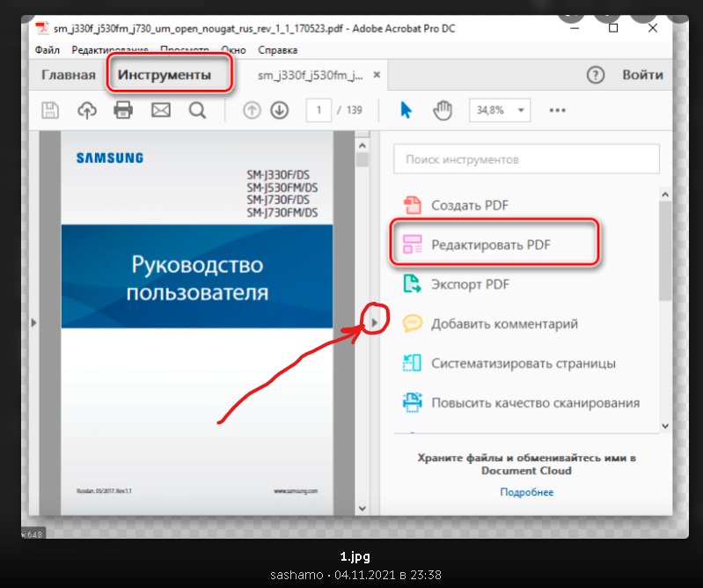Click the Руководство пользователя page title
The image size is (703, 588).
[197, 278]
